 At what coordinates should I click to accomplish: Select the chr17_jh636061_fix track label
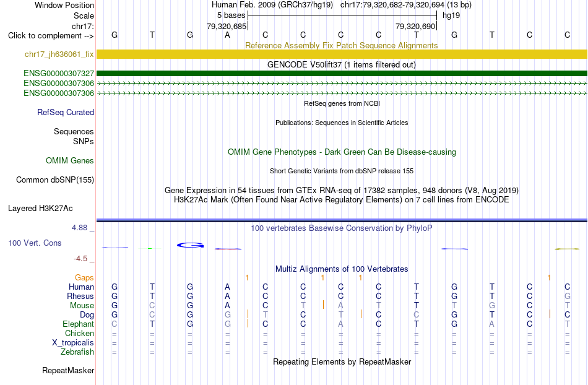click(59, 54)
